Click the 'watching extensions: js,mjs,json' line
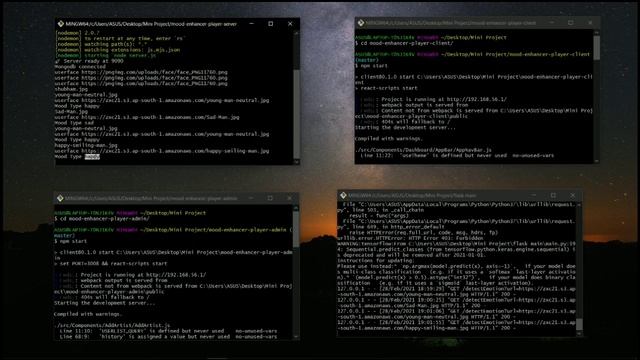Image resolution: width=640 pixels, height=360 pixels. click(118, 50)
